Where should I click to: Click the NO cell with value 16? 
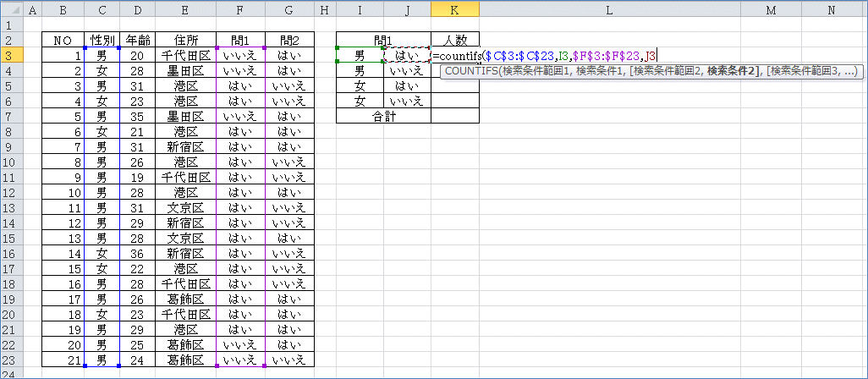(63, 284)
